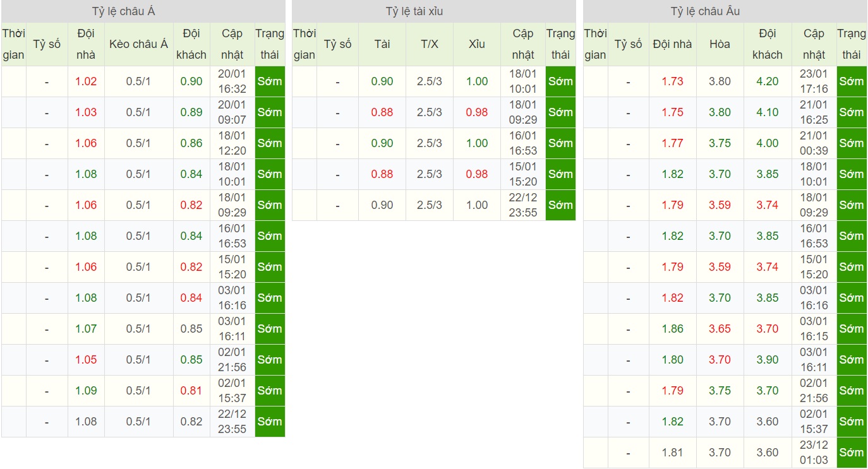Click Xỉu 1.00 in over/under 22/12 23:55 row

click(477, 205)
